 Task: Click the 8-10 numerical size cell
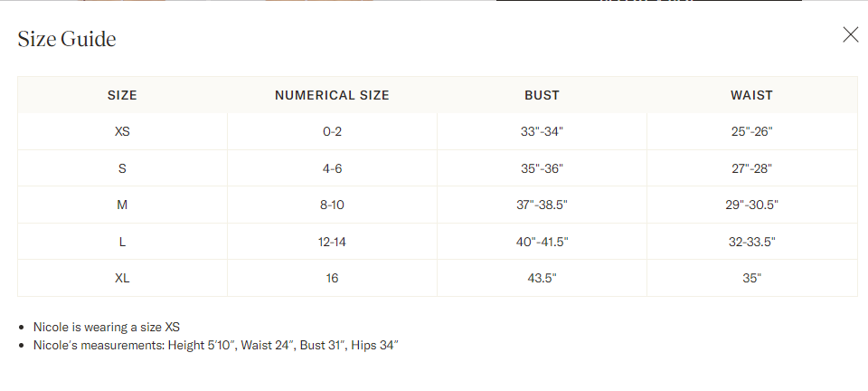(x=332, y=205)
